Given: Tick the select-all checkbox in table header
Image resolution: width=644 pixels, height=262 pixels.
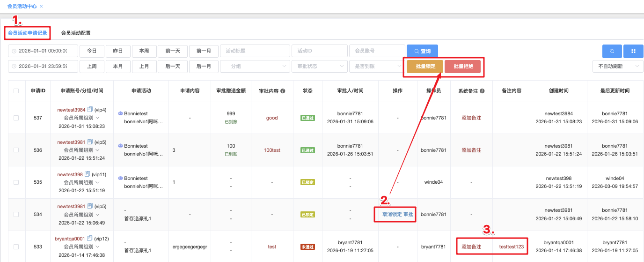Looking at the screenshot, I should [16, 91].
